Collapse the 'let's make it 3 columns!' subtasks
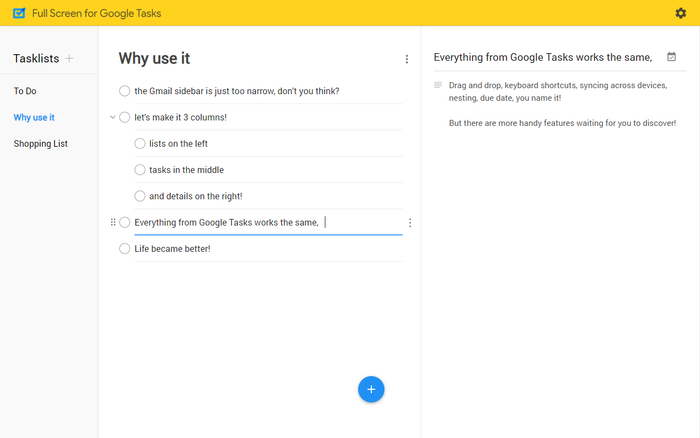 click(113, 117)
